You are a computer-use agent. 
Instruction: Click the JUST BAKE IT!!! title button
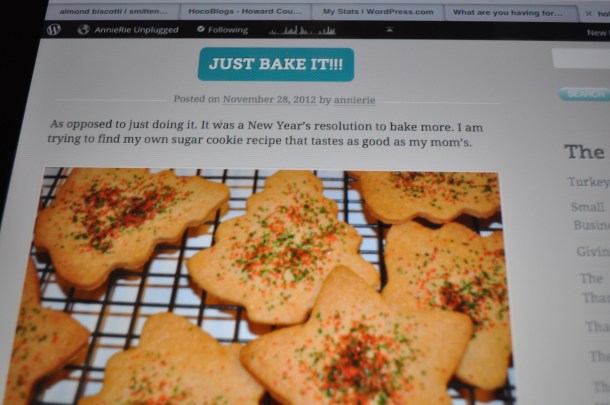[x=276, y=64]
